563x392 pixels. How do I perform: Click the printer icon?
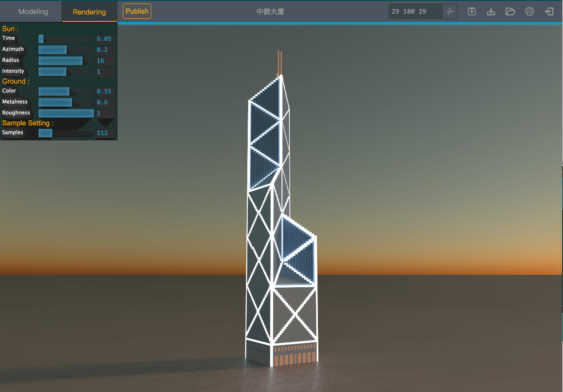click(x=529, y=11)
